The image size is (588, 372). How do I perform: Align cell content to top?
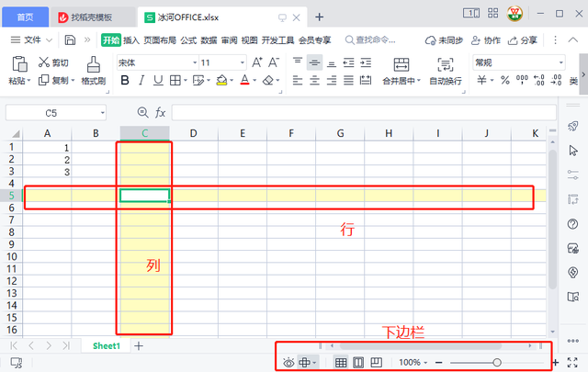point(298,62)
